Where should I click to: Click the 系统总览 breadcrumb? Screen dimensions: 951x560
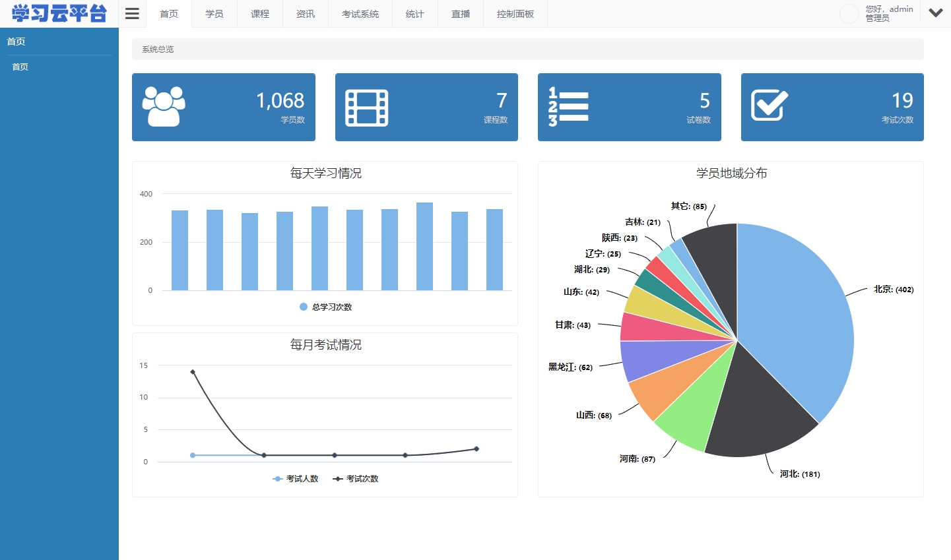point(157,49)
